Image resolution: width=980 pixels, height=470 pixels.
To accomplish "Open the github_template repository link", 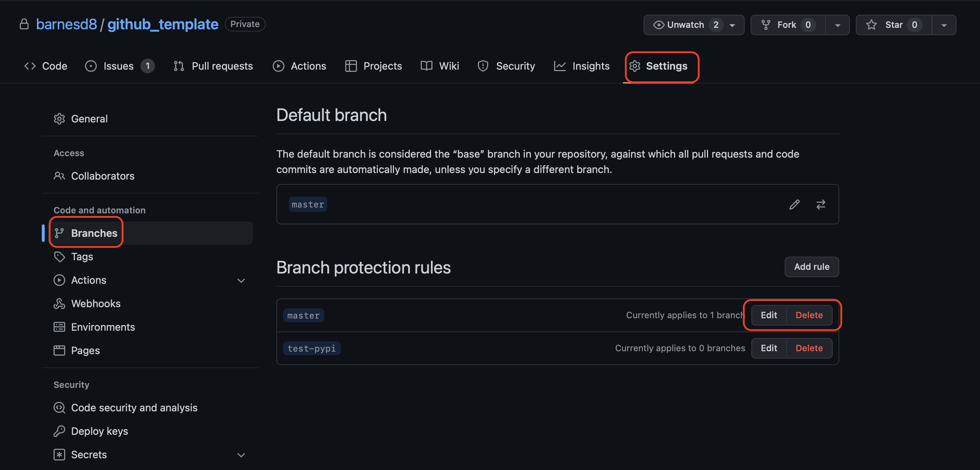I will pos(163,24).
